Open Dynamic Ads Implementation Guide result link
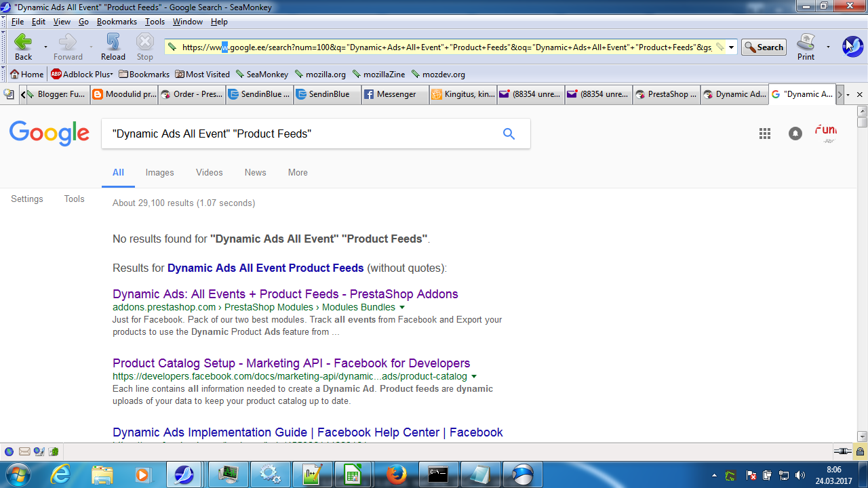The height and width of the screenshot is (488, 868). click(x=308, y=432)
